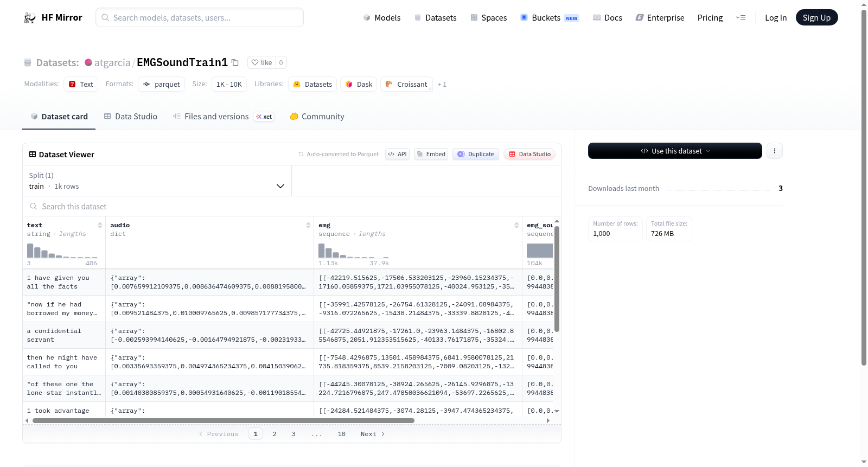Screen dimensions: 868x467
Task: Open Docs
Action: (x=608, y=18)
